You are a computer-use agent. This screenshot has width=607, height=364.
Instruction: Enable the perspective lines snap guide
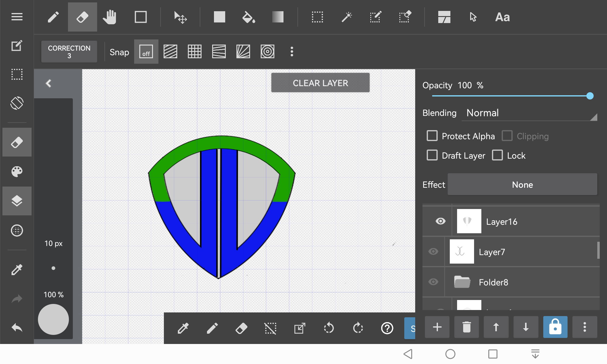tap(219, 52)
